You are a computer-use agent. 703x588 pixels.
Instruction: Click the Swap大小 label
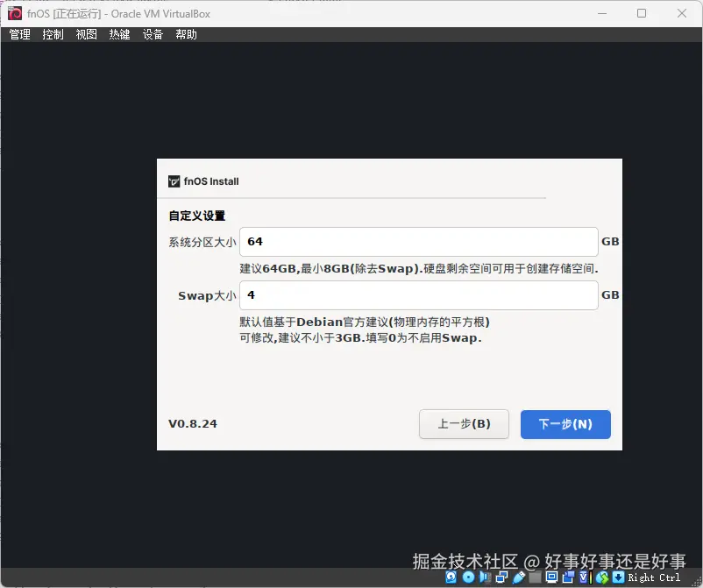click(207, 296)
